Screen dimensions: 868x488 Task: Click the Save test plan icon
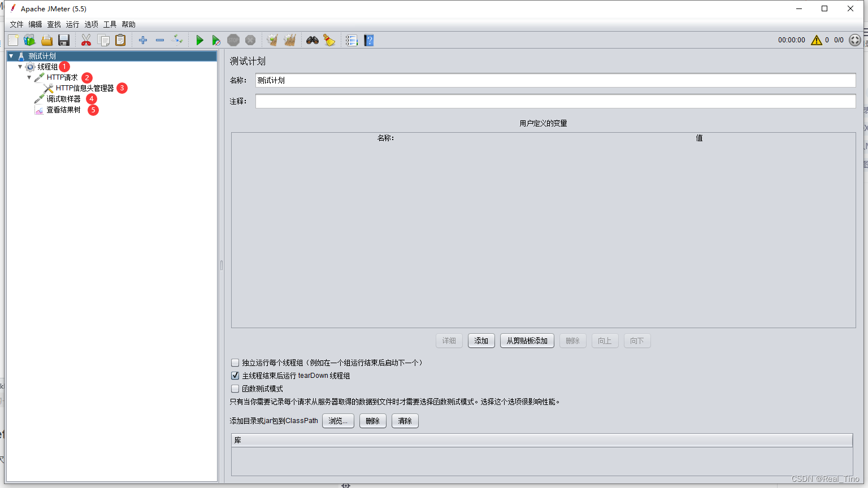(x=63, y=40)
